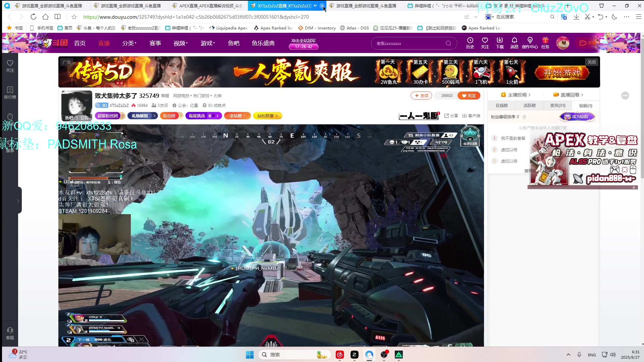Open the creator center lightbulb icon
This screenshot has width=644, height=362.
[530, 43]
